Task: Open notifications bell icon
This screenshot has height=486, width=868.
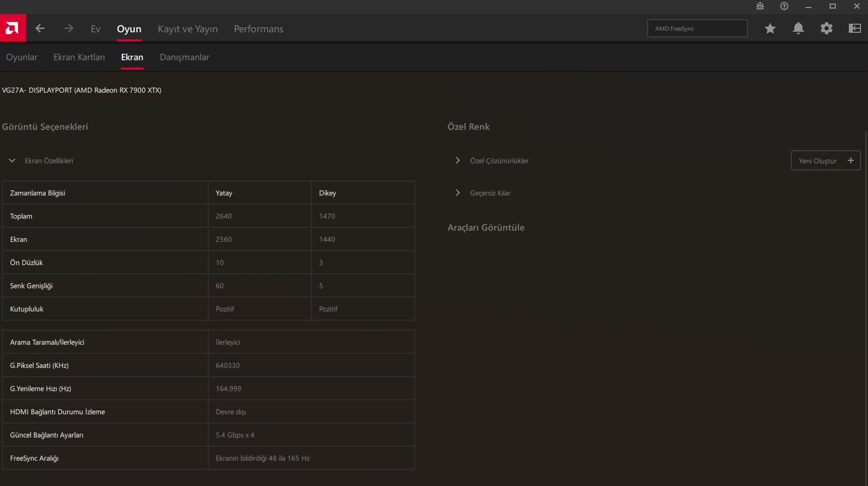Action: (798, 29)
